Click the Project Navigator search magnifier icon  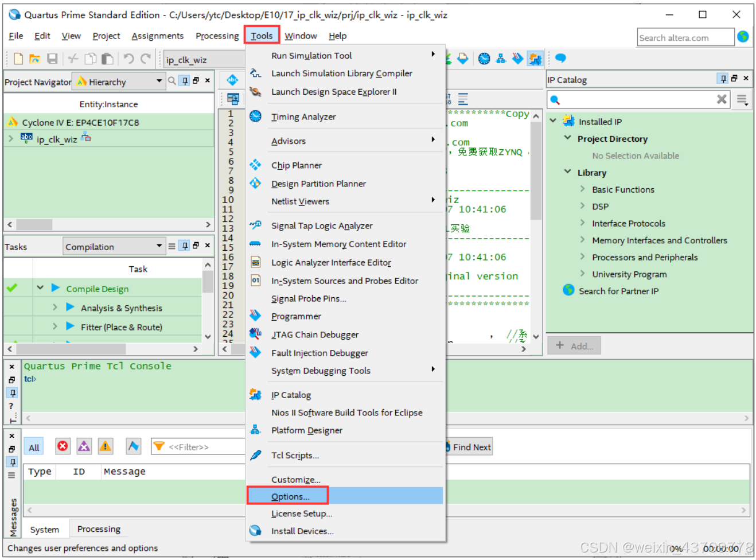coord(172,81)
